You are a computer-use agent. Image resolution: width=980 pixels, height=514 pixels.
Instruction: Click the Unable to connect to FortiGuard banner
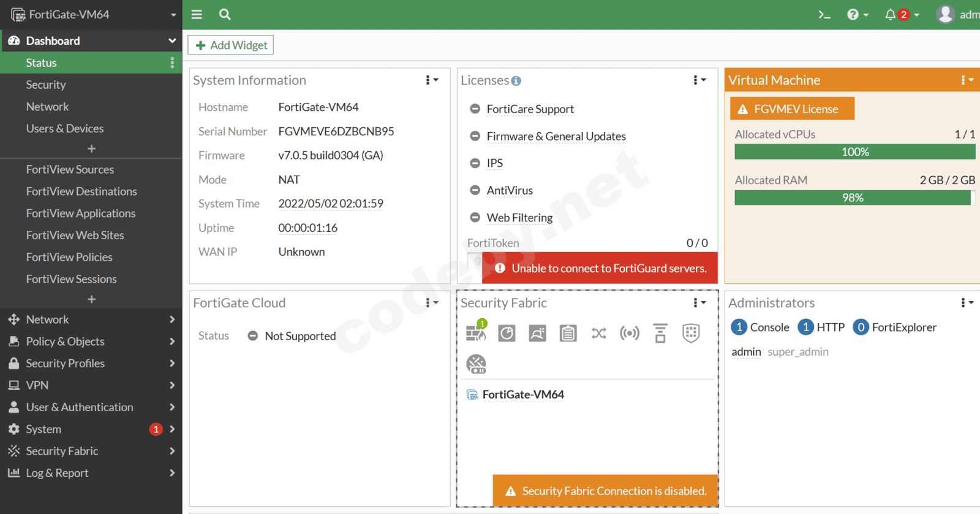pyautogui.click(x=600, y=268)
